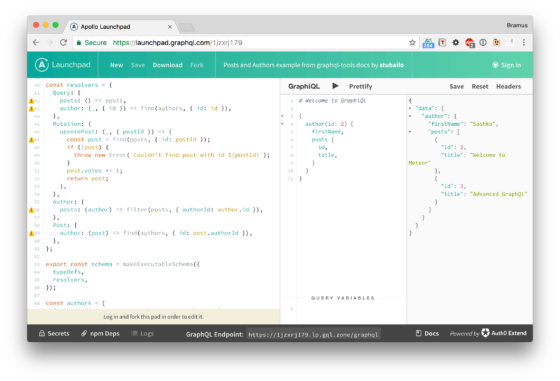Click the orange face extension icon

click(496, 42)
